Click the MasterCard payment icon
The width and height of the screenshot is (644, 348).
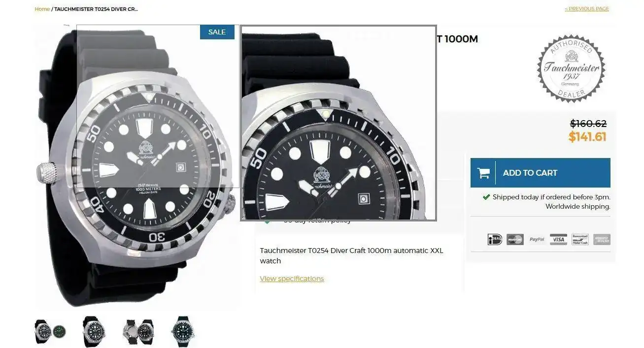click(515, 240)
